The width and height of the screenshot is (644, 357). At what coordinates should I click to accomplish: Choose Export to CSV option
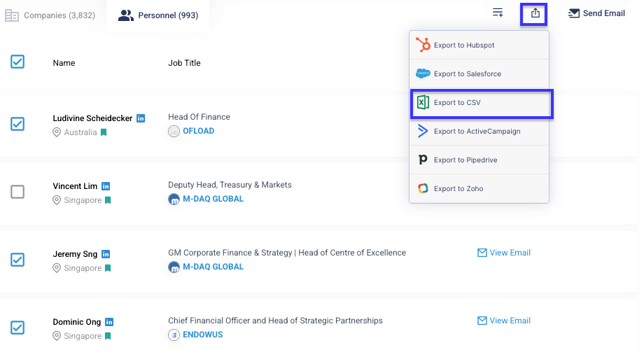click(x=482, y=103)
